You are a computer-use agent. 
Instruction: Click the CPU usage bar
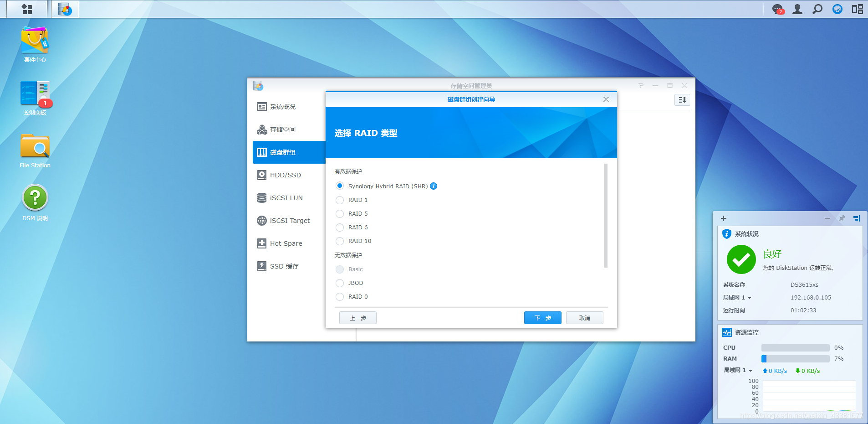pos(795,348)
